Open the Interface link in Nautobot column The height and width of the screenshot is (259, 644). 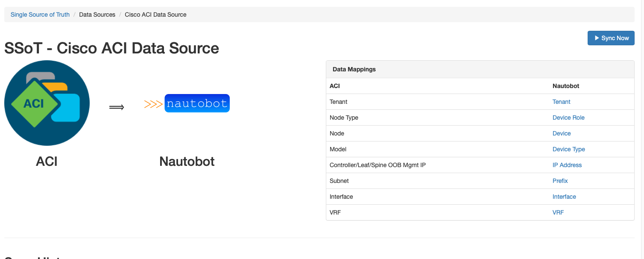point(564,197)
